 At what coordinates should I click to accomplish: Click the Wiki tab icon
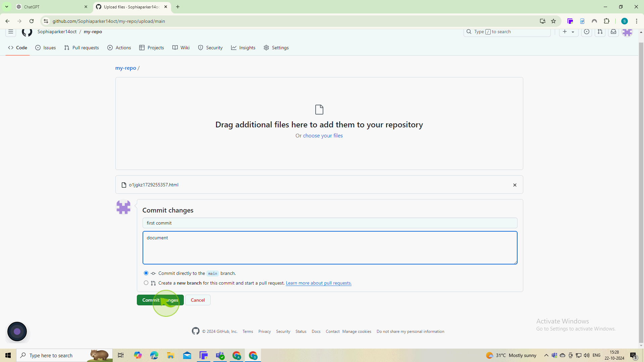tap(175, 48)
